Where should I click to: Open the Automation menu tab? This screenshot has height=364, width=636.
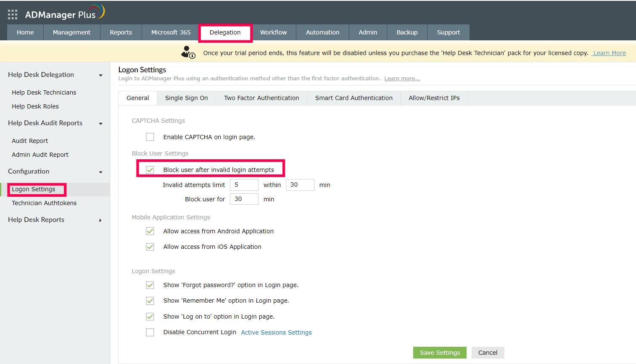[322, 32]
